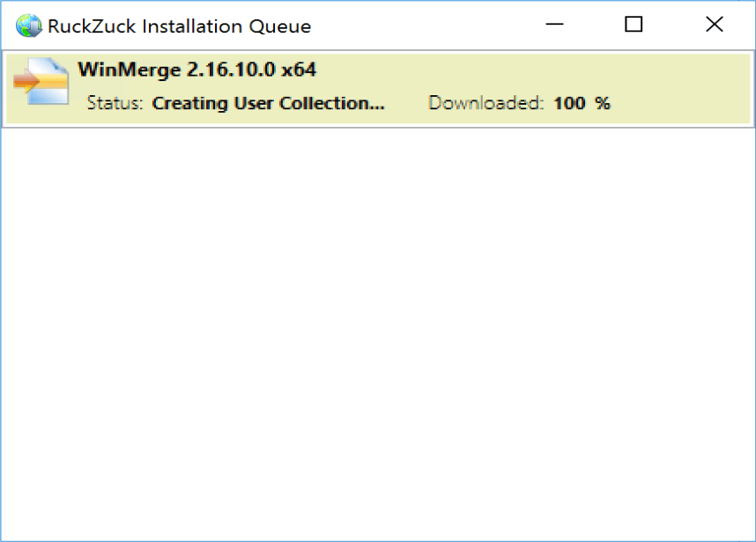The width and height of the screenshot is (756, 542).
Task: Click the version number 2.16.10.0
Action: click(x=233, y=70)
